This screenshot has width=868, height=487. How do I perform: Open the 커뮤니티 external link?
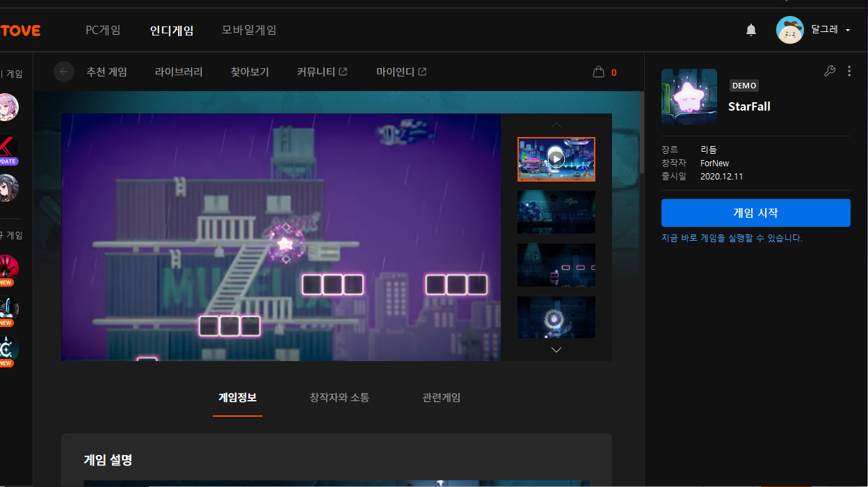(x=322, y=72)
